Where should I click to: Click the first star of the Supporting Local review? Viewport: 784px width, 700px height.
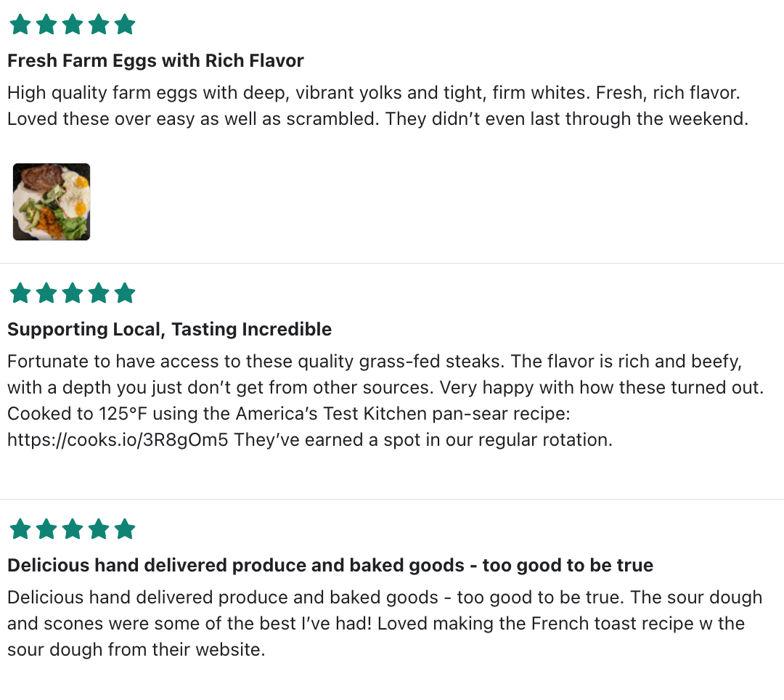20,293
